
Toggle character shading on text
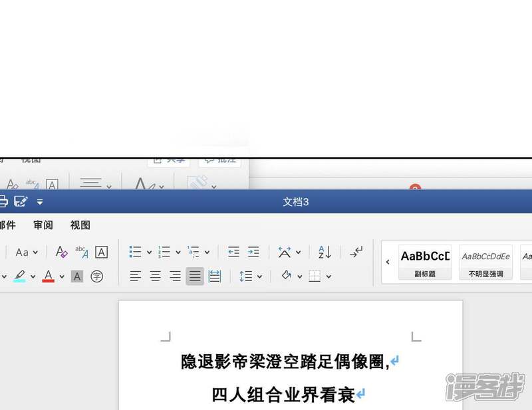[77, 276]
